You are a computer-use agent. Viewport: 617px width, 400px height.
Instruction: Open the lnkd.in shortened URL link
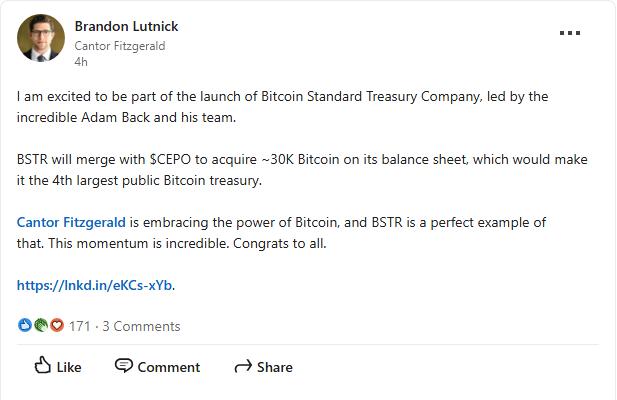coord(95,285)
